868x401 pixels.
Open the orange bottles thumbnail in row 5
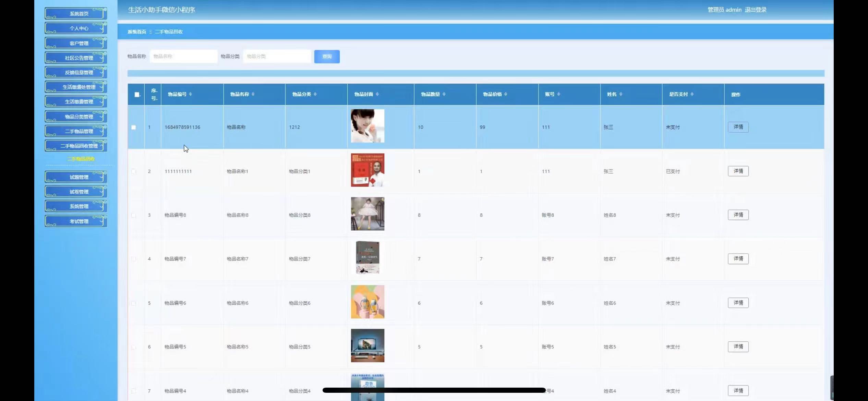click(367, 302)
